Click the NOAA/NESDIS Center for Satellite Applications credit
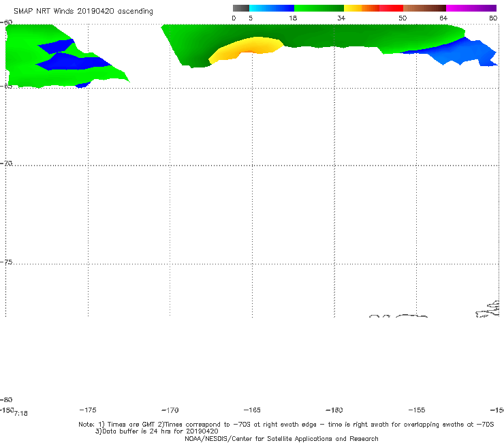504x443 pixels. (x=281, y=438)
